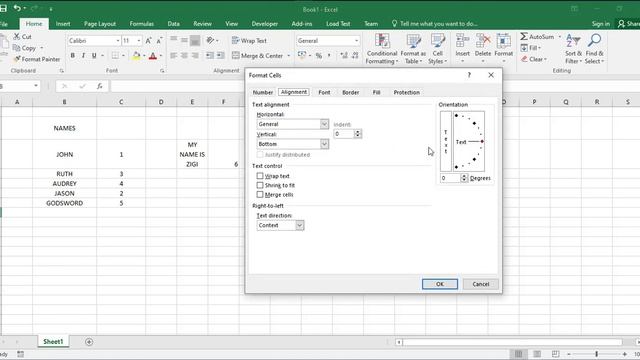Click the Copy icon in Clipboard group

point(17,48)
